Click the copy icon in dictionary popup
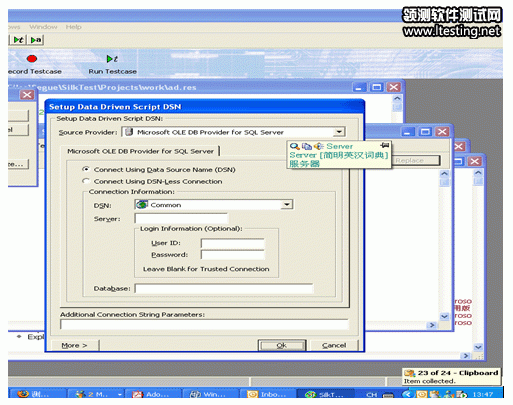This screenshot has width=513, height=405. click(x=306, y=146)
